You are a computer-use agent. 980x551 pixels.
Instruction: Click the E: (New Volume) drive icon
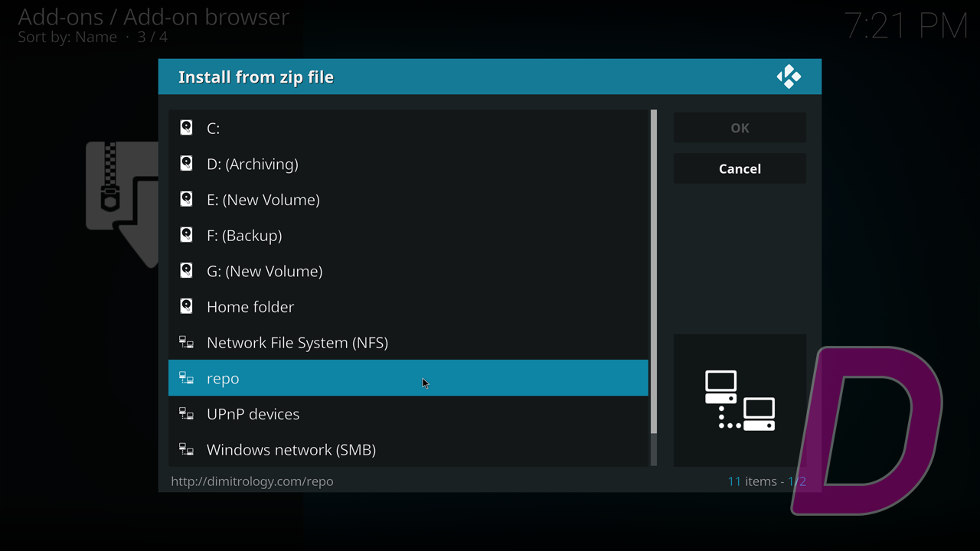point(186,199)
